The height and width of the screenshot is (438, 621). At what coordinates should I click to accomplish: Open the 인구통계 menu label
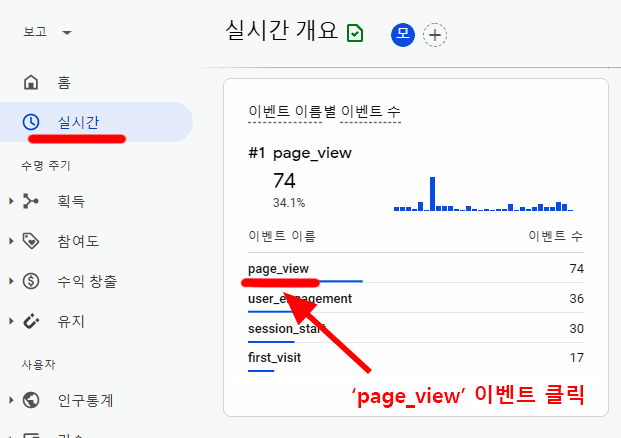click(85, 400)
